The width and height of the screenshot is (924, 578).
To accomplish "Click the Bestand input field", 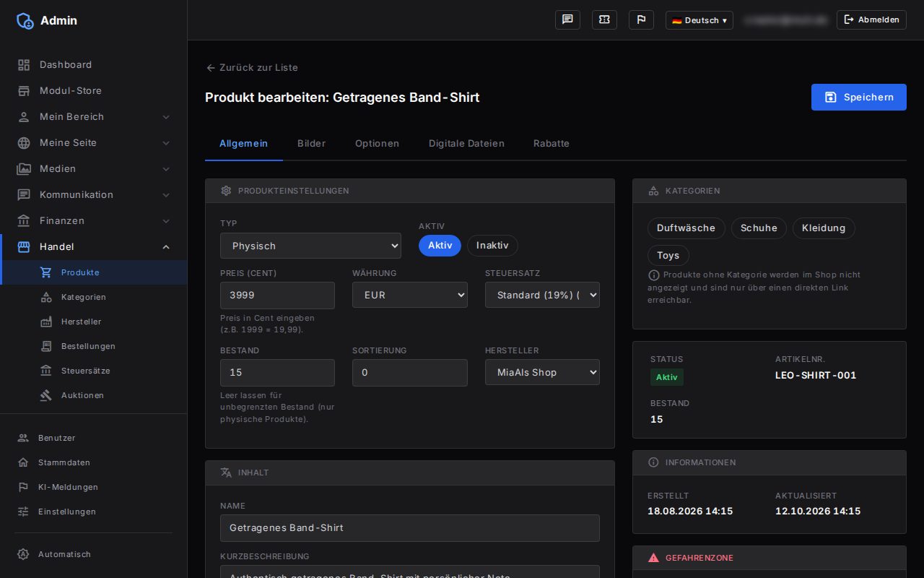I will [277, 373].
